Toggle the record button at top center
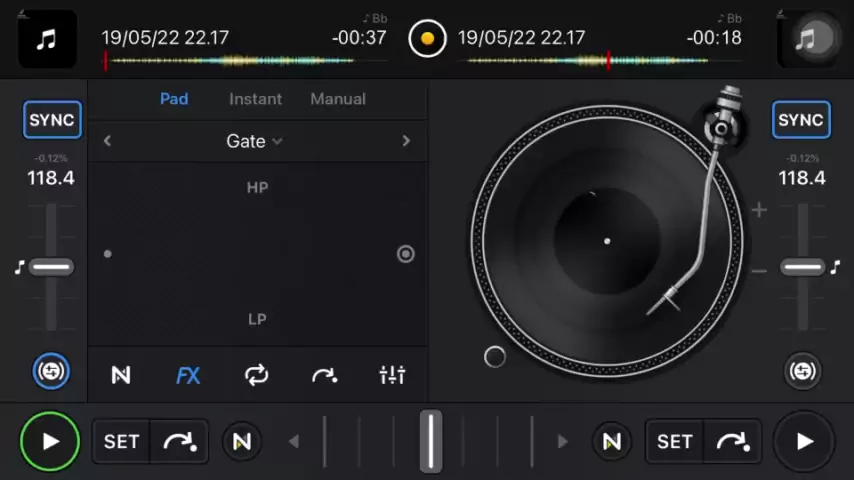The image size is (854, 480). click(x=427, y=39)
